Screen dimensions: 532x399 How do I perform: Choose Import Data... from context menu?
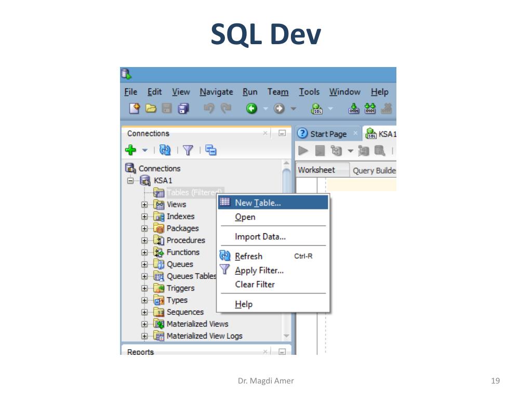[x=273, y=236]
